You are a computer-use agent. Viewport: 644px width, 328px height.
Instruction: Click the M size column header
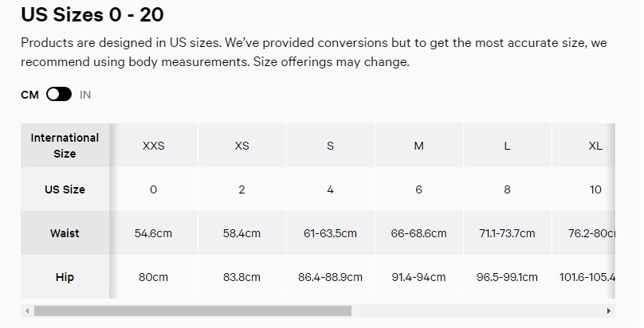(x=418, y=146)
